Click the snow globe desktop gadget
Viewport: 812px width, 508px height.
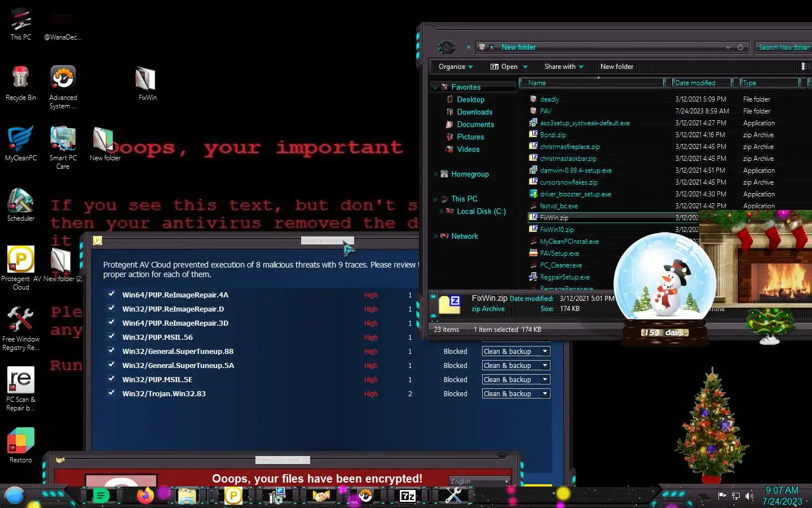tap(665, 288)
